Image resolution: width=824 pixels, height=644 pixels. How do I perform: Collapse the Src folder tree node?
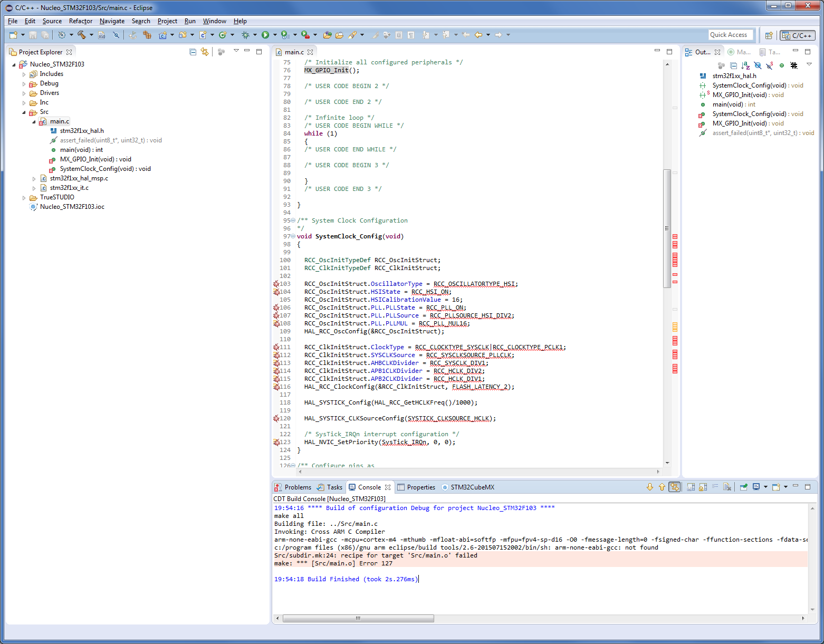pyautogui.click(x=24, y=112)
